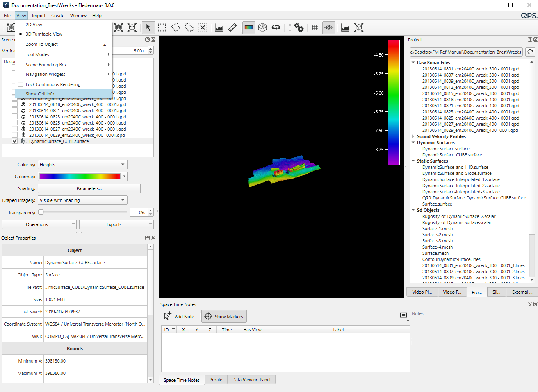Click the Show Markers button
Screen dimensions: 538x392
coord(224,317)
